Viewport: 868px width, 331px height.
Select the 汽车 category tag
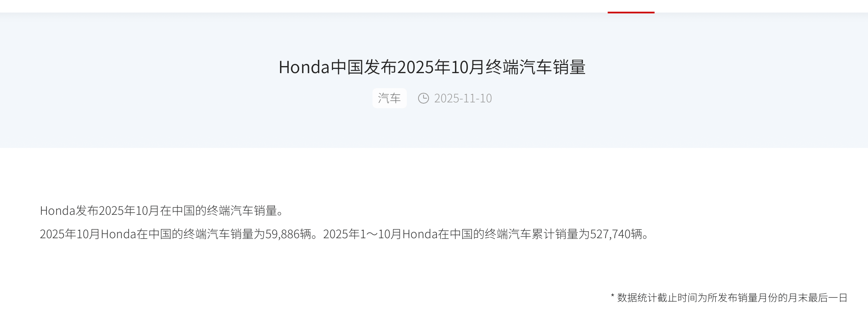tap(389, 98)
